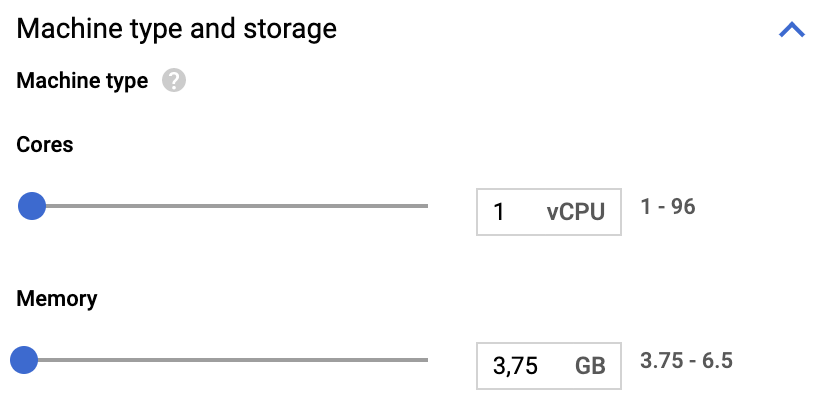This screenshot has height=400, width=816.
Task: Click the Memory slider handle
Action: pyautogui.click(x=24, y=360)
